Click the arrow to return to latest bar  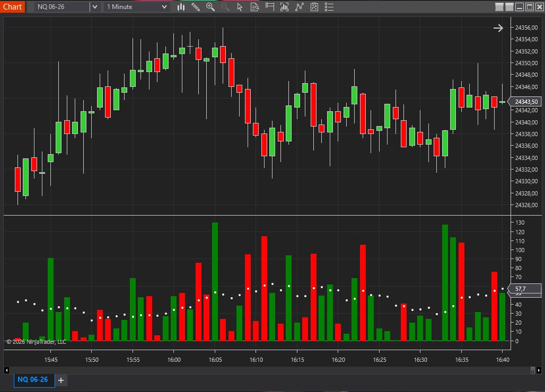point(498,28)
